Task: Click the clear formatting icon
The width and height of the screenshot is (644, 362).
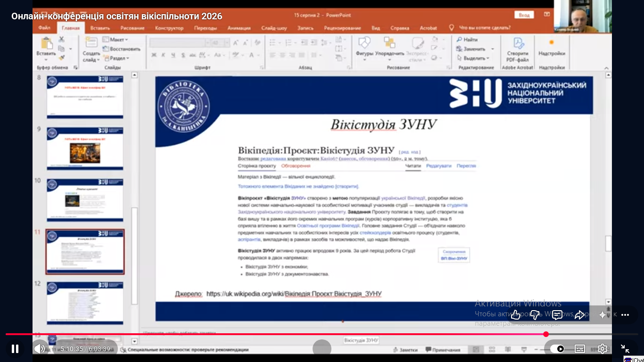Action: (x=258, y=42)
